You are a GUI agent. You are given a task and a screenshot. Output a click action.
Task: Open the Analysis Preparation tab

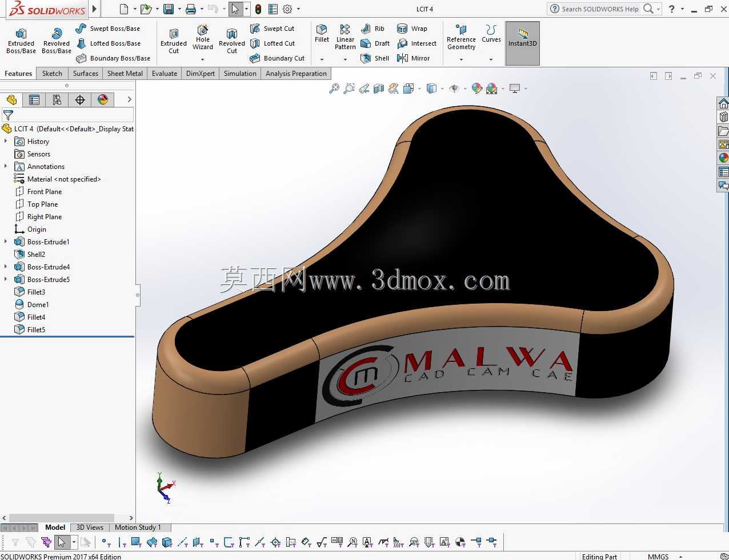click(x=296, y=74)
